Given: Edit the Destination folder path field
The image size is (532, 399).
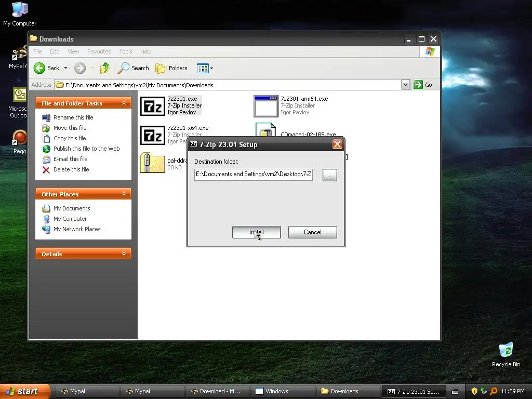Looking at the screenshot, I should [254, 175].
